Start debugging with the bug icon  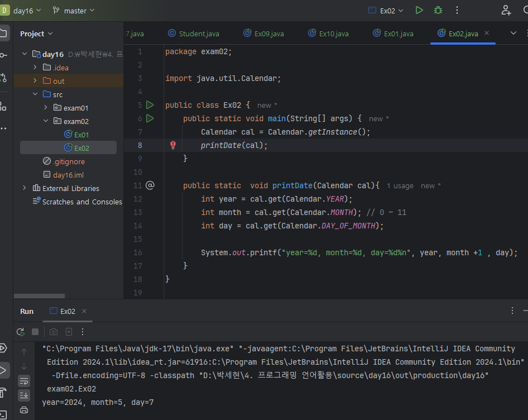pyautogui.click(x=438, y=10)
